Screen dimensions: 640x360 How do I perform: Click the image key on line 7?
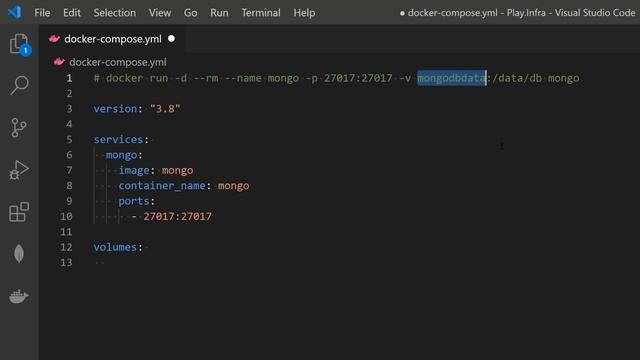[x=134, y=170]
